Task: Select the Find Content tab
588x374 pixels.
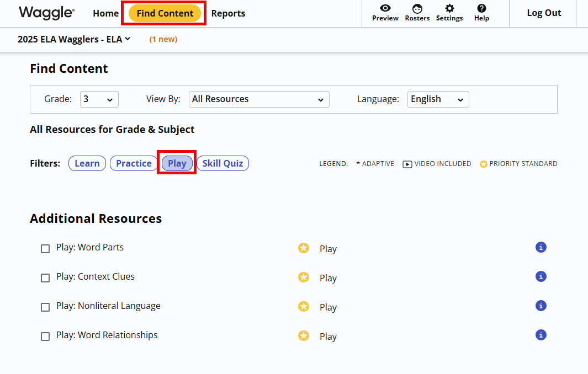Action: pyautogui.click(x=165, y=13)
